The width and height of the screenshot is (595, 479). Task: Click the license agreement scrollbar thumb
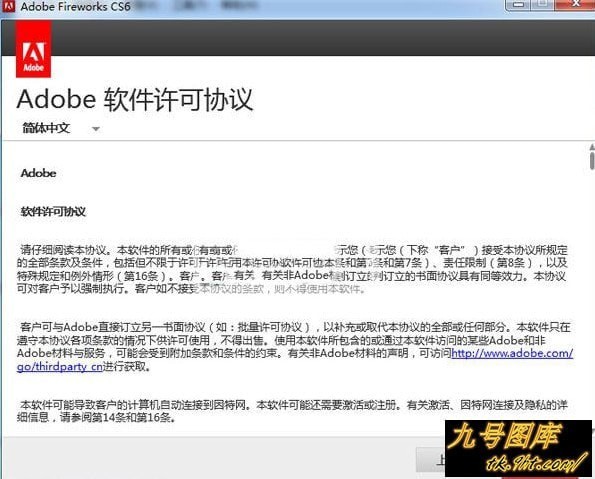[x=592, y=160]
